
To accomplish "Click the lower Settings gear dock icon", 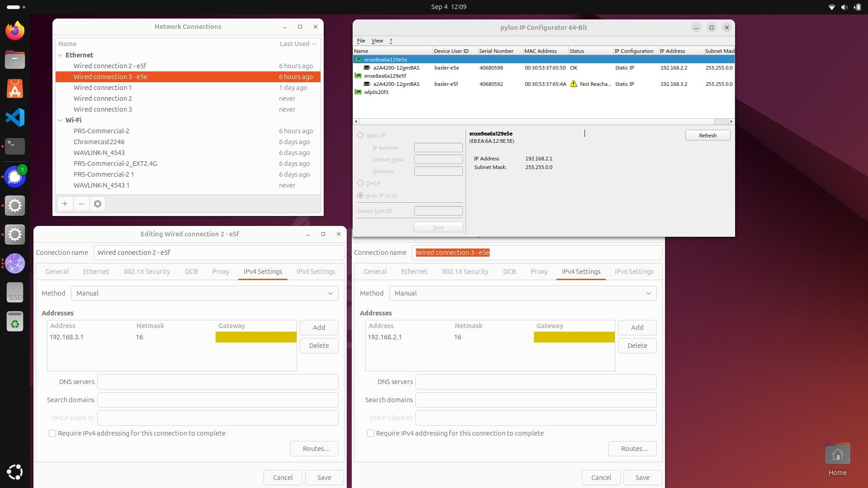I will (15, 235).
